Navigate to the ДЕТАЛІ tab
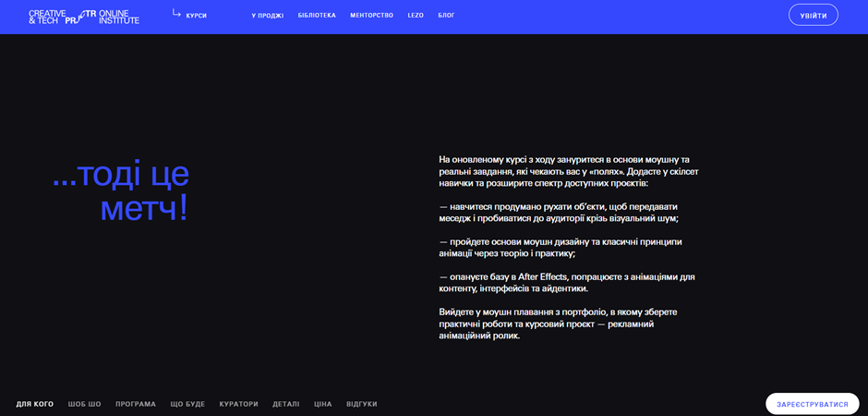The width and height of the screenshot is (868, 416). click(286, 404)
